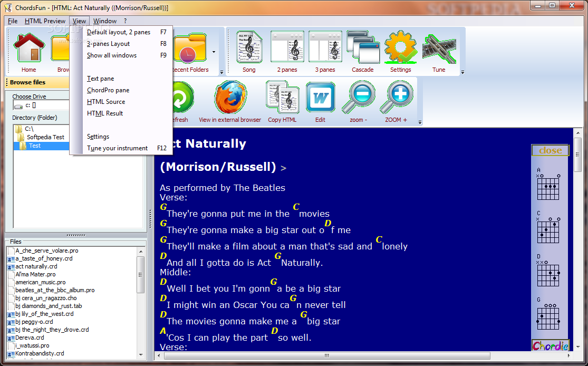Choose Settings in the View menu

[x=121, y=137]
